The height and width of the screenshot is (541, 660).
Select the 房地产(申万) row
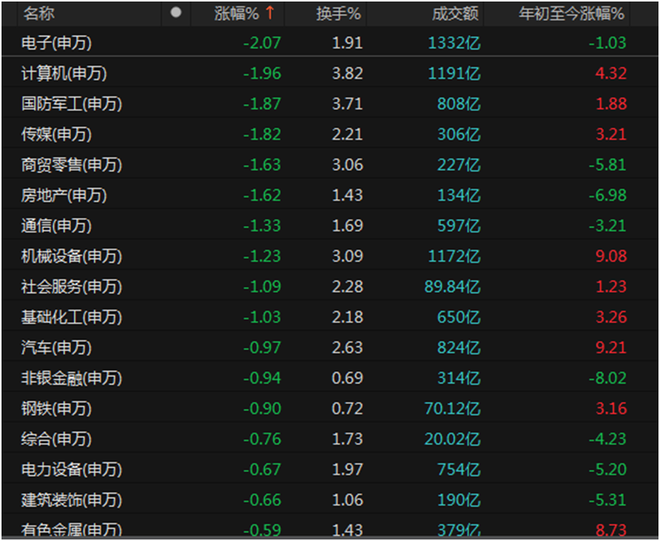(330, 195)
